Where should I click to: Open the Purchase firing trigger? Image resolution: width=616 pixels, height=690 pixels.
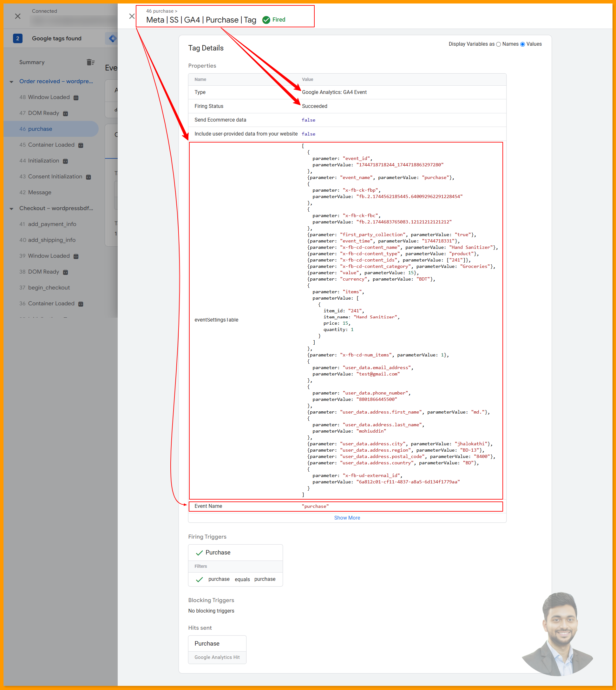(x=218, y=553)
